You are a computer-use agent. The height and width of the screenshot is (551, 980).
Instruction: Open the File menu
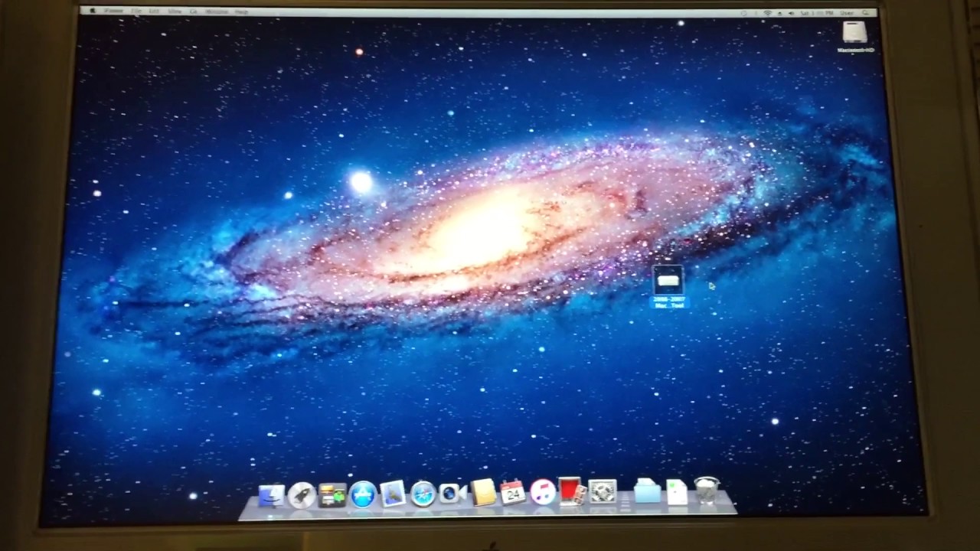[x=136, y=11]
